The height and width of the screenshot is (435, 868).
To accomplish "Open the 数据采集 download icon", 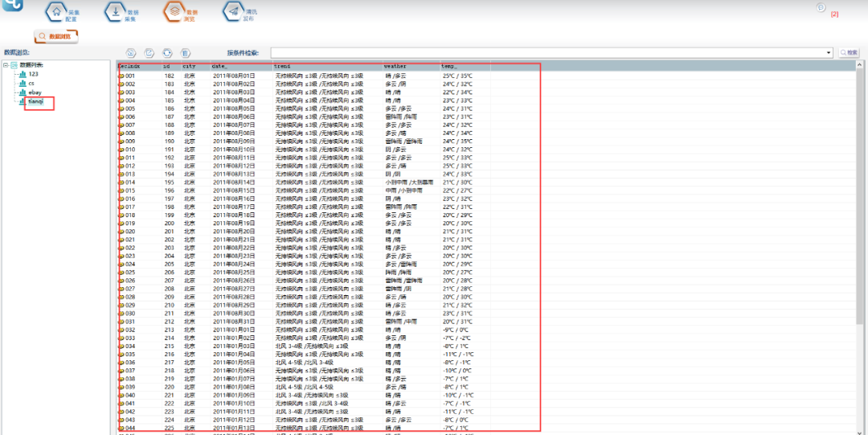I will [x=115, y=11].
